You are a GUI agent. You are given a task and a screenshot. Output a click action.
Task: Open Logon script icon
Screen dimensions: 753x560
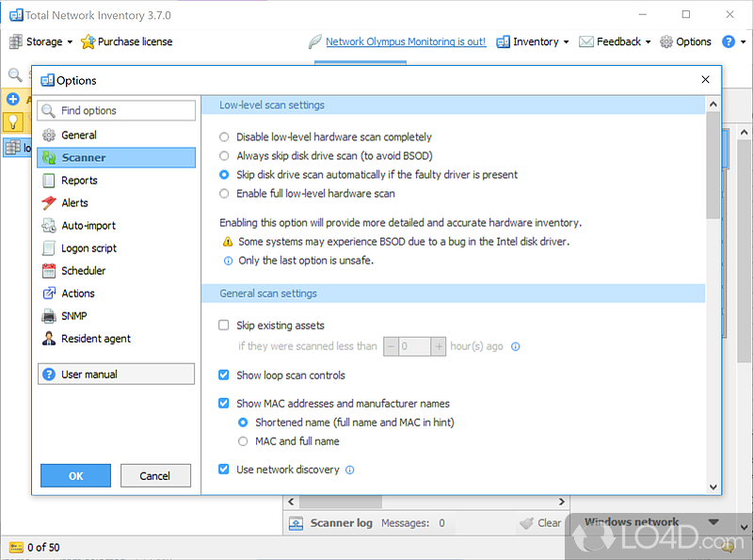49,248
